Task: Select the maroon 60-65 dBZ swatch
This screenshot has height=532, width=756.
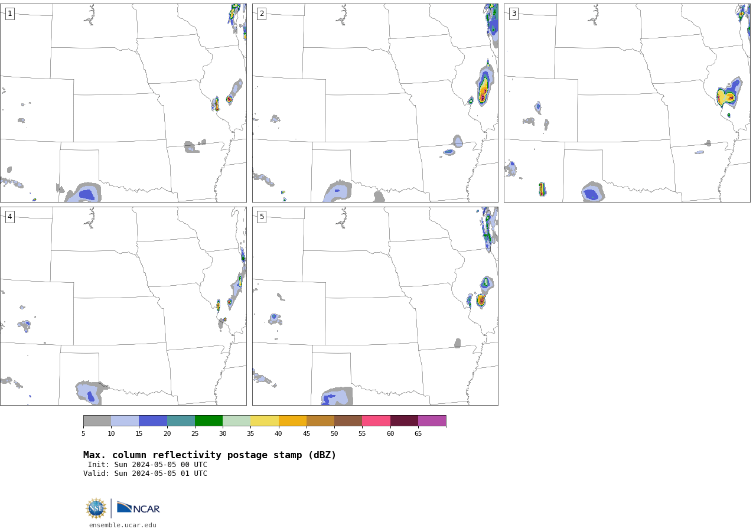Action: coord(404,421)
